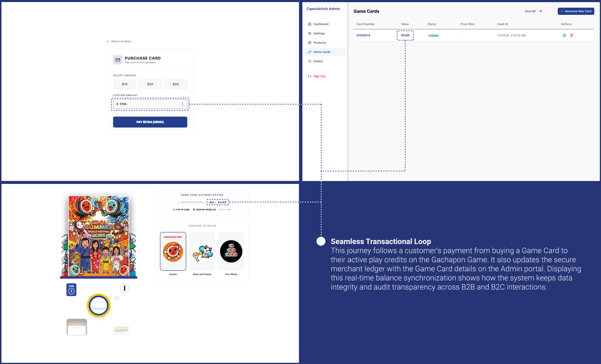The width and height of the screenshot is (601, 364).
Task: Click PAY $5194 (DEMO) button
Action: 150,122
